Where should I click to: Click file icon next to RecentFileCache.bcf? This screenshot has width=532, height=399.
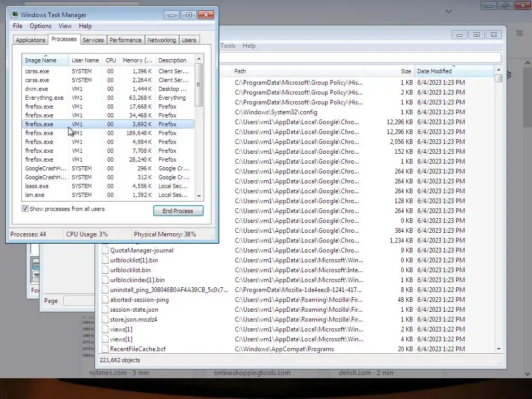[x=105, y=349]
